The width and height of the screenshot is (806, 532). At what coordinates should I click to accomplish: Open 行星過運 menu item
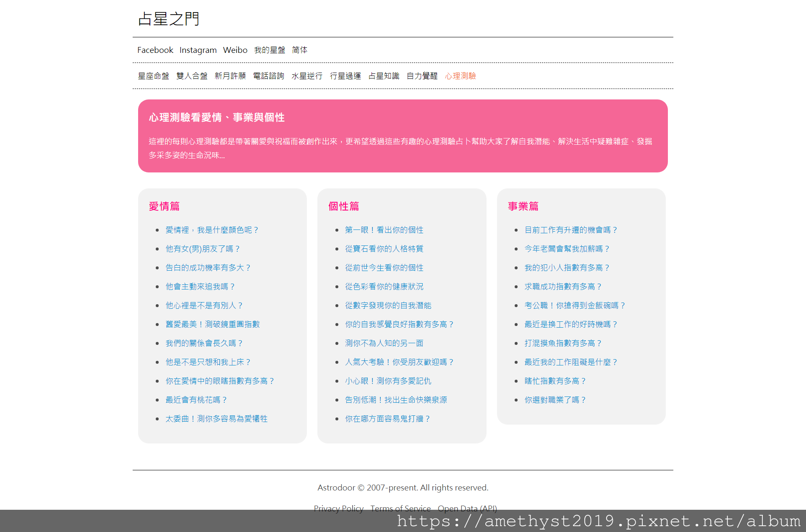(345, 76)
